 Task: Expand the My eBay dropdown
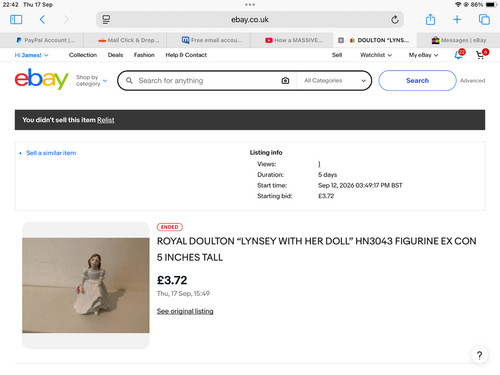click(x=423, y=55)
